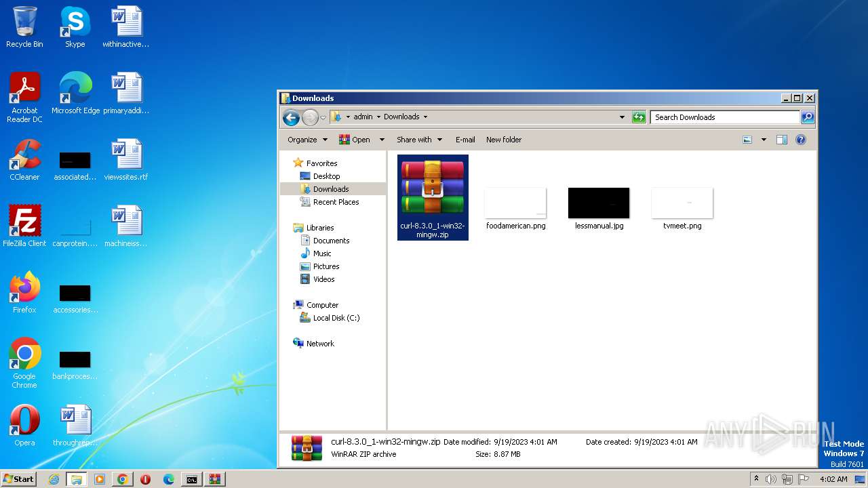Open the Organize menu

[307, 140]
